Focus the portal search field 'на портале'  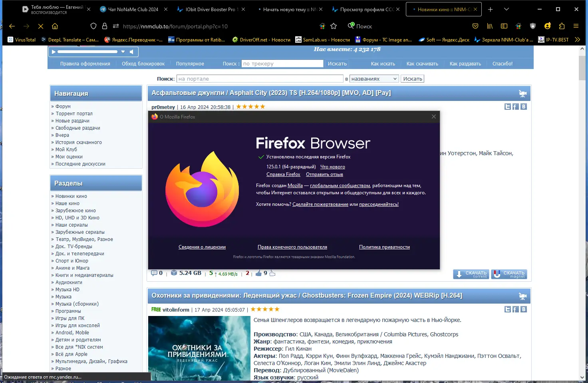click(260, 79)
